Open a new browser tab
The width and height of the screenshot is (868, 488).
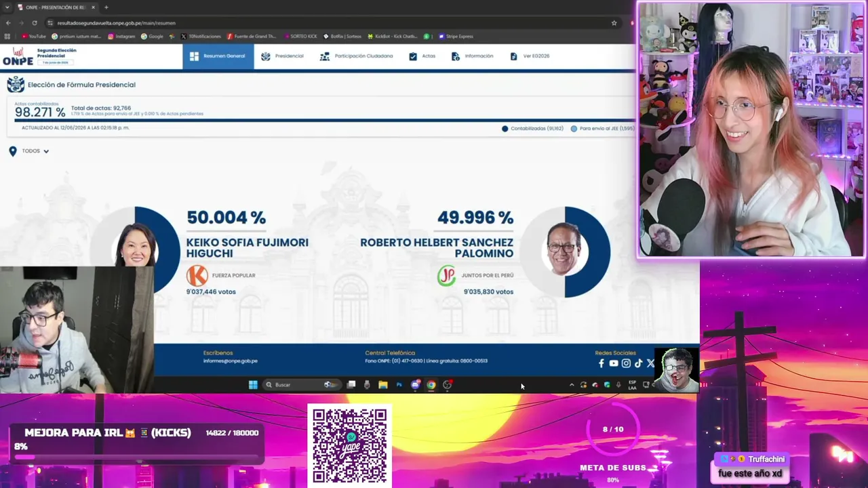coord(106,7)
